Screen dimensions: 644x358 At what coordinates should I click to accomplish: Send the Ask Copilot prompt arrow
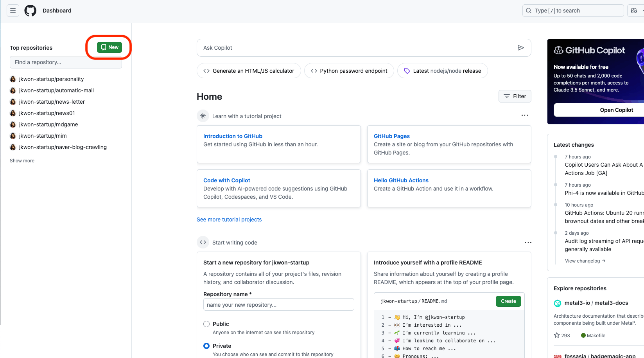[520, 48]
